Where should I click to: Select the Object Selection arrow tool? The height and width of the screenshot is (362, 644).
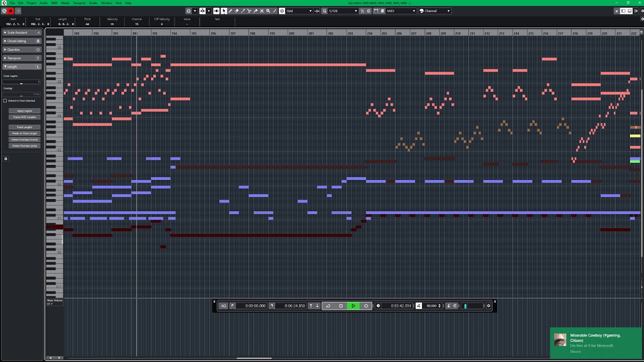tap(224, 11)
